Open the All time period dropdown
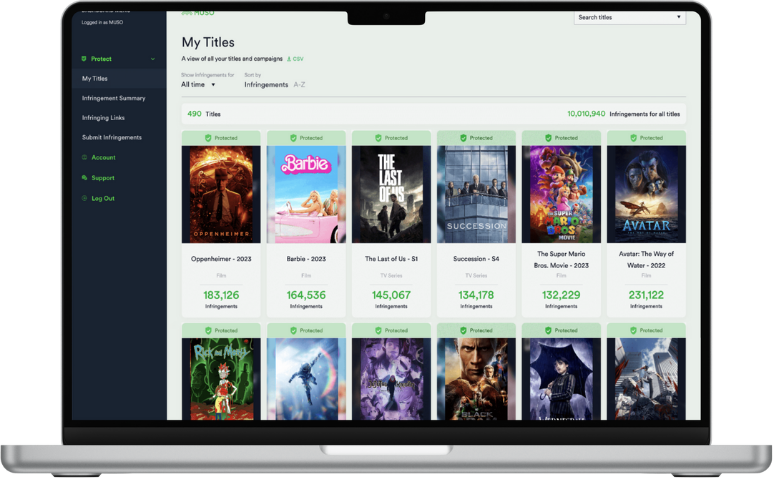773x478 pixels. click(198, 85)
